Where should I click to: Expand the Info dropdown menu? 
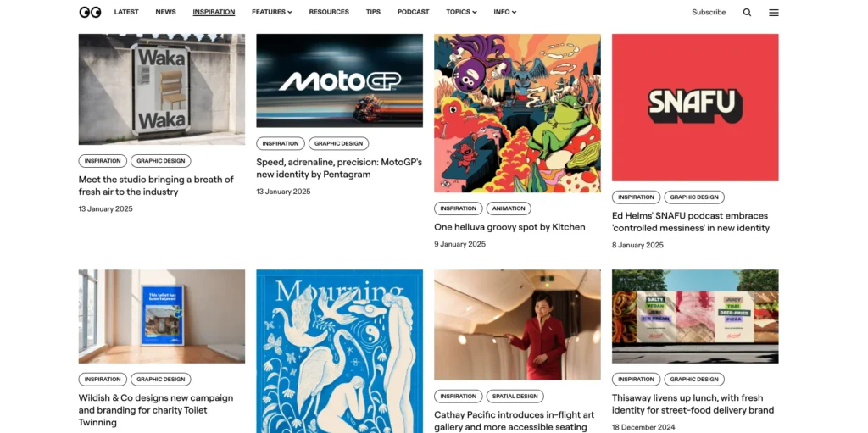pyautogui.click(x=505, y=12)
